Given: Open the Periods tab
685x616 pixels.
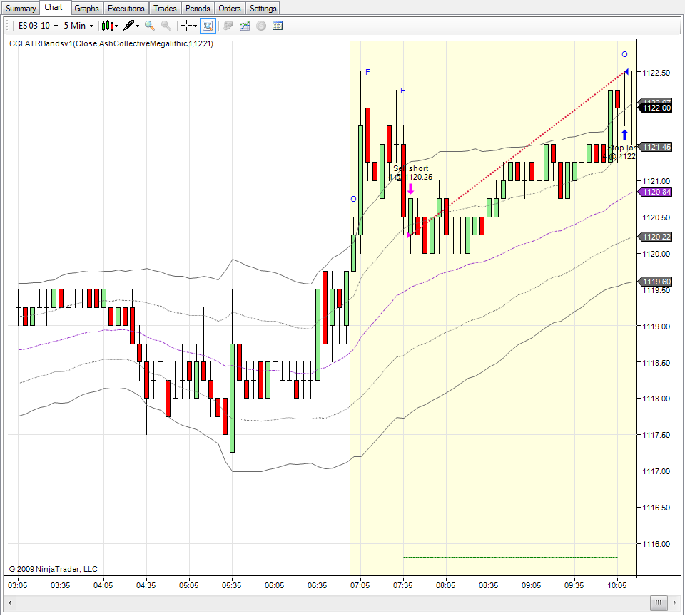Looking at the screenshot, I should (198, 9).
